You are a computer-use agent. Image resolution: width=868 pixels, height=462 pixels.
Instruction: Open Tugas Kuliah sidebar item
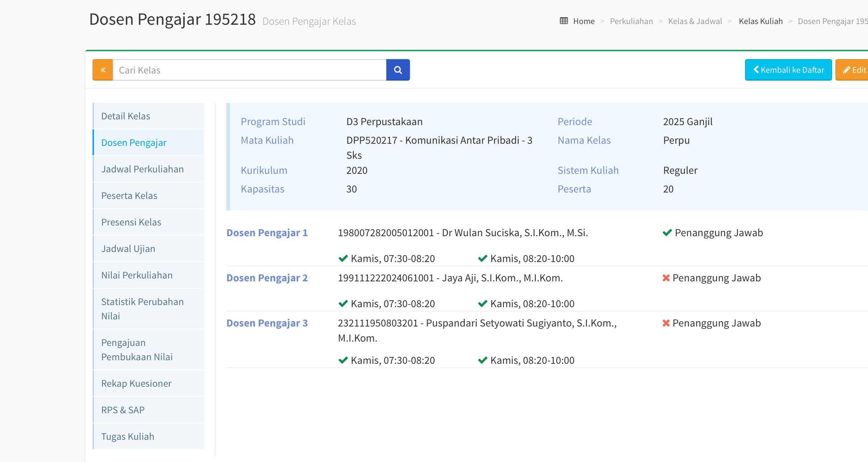coord(128,437)
